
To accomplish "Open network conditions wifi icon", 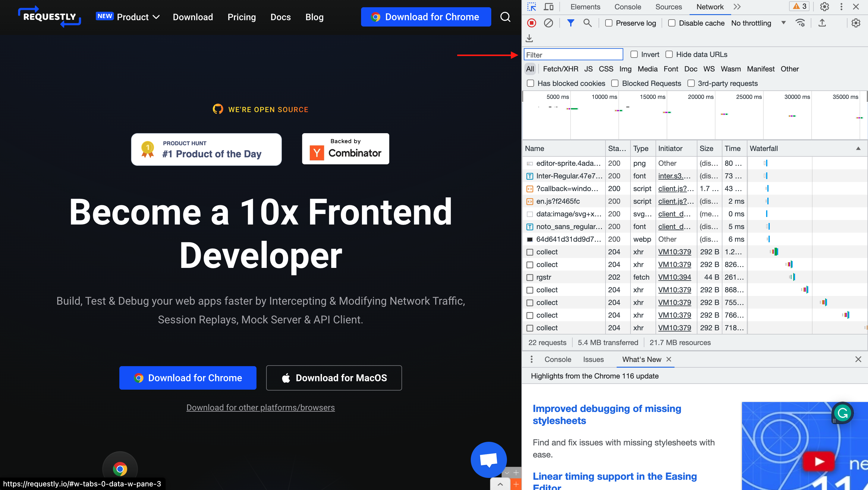I will (800, 23).
